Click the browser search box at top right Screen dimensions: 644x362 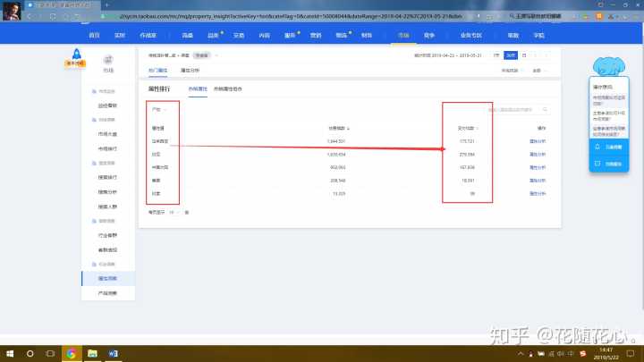(538, 16)
